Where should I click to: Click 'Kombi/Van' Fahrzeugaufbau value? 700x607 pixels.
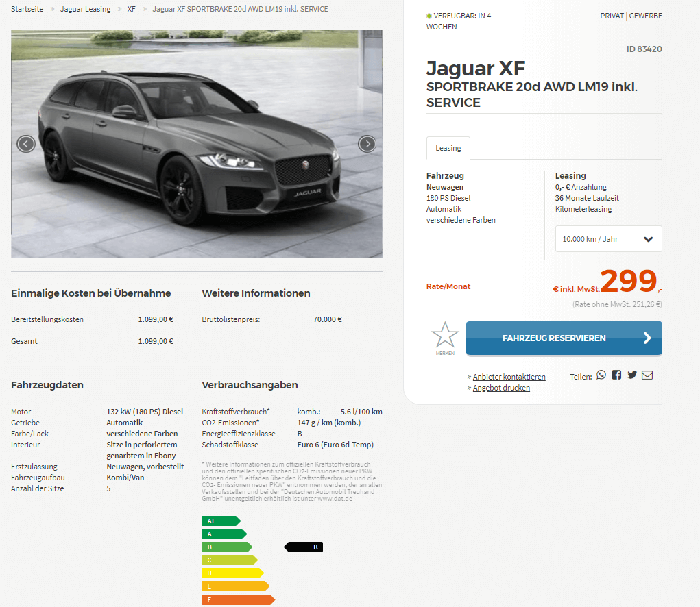[x=125, y=478]
